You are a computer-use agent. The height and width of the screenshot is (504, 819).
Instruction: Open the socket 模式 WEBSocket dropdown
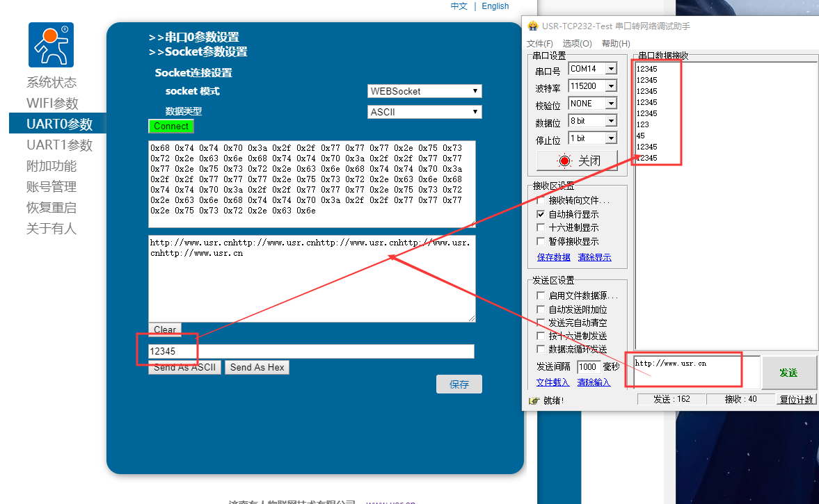[x=424, y=91]
